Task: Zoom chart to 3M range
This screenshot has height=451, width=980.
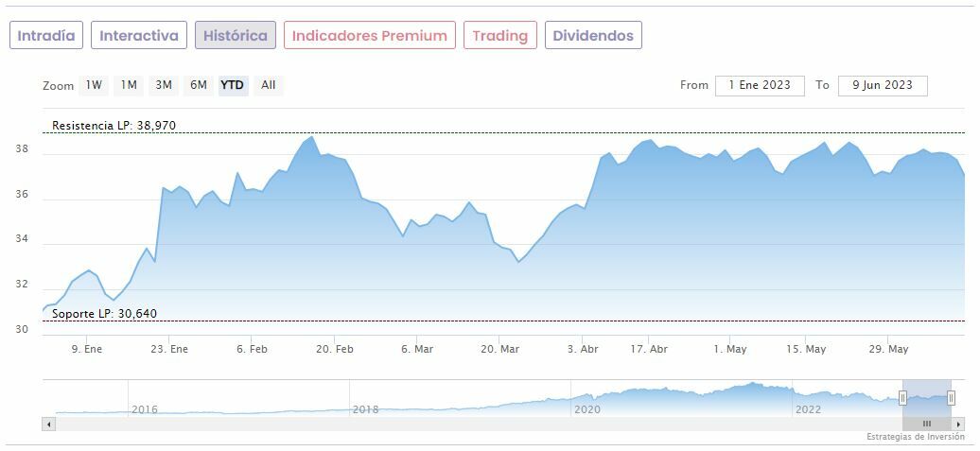Action: (164, 85)
